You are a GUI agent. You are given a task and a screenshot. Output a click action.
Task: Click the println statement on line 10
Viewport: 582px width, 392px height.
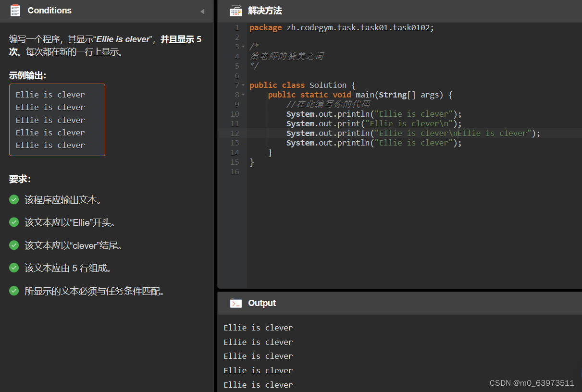[x=374, y=114]
